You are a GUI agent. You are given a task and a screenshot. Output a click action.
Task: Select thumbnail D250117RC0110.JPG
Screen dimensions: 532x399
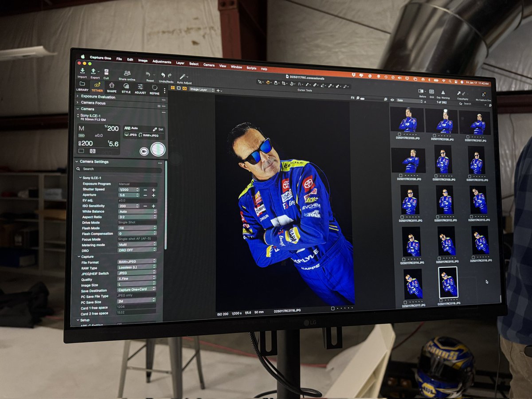click(477, 160)
